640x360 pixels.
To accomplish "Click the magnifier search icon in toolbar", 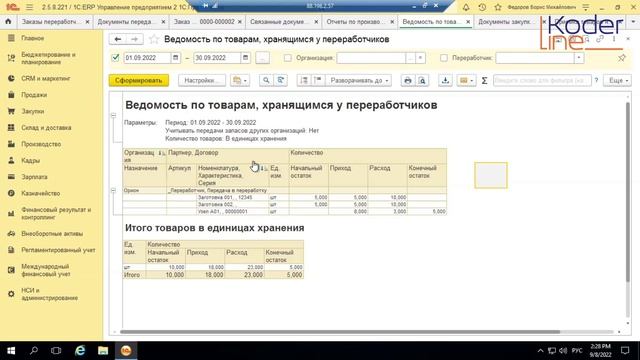I will (x=266, y=80).
